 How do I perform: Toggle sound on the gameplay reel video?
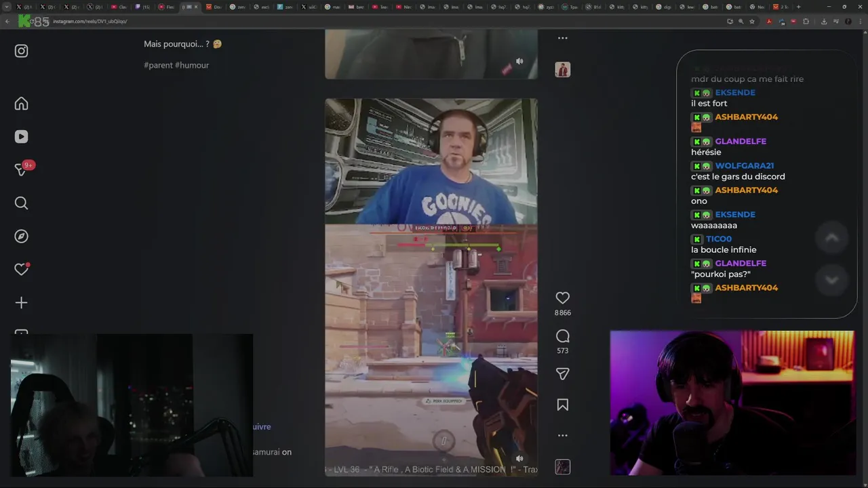[519, 458]
